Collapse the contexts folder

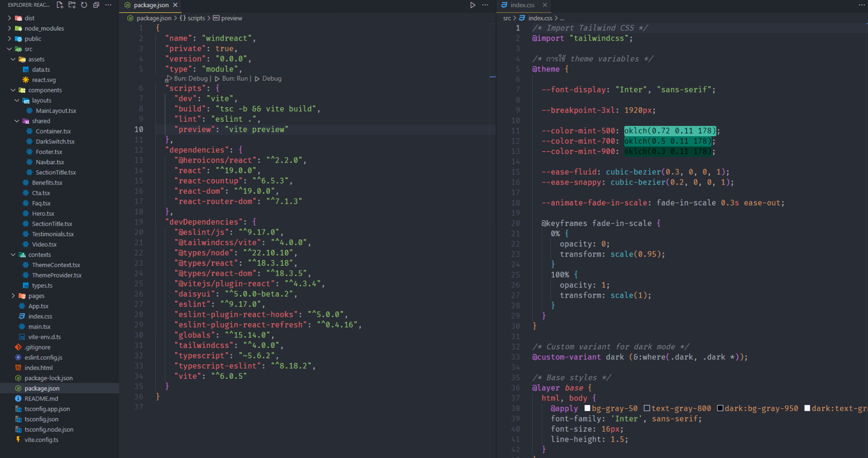pyautogui.click(x=13, y=255)
